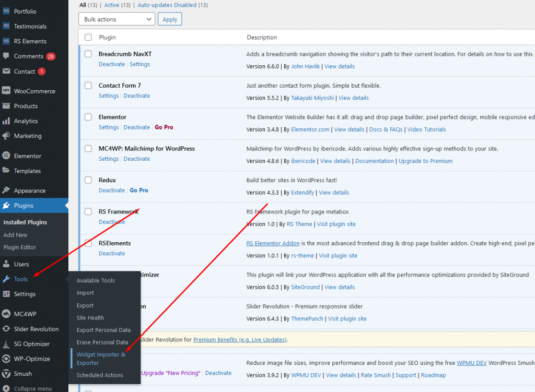The height and width of the screenshot is (392, 535).
Task: Open the Bulk actions dropdown
Action: 117,19
